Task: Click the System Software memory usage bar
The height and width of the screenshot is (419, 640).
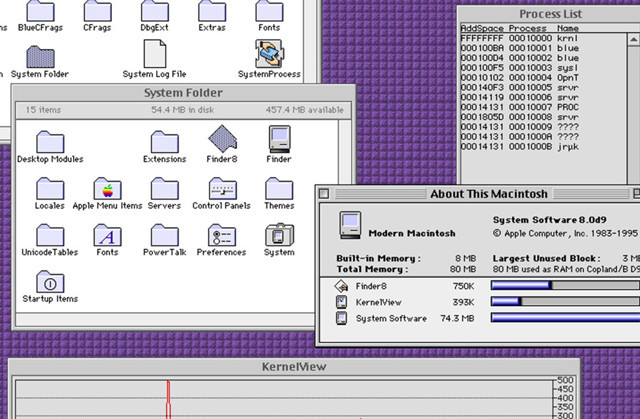Action: click(565, 317)
